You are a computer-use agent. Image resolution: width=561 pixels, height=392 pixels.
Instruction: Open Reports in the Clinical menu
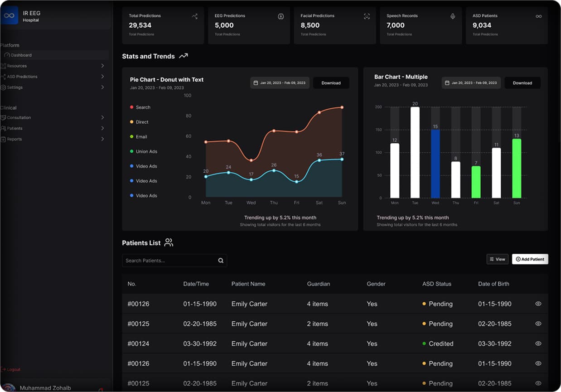(x=15, y=139)
